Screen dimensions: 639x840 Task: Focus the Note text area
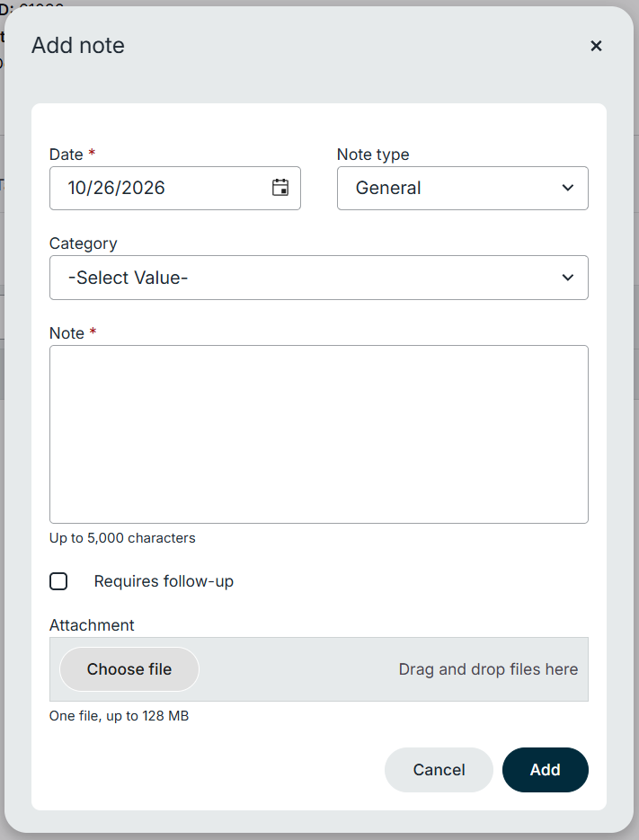pyautogui.click(x=319, y=435)
